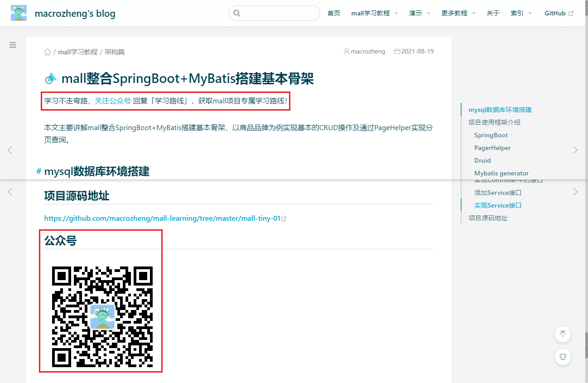Click lower left previous-page arrow
The height and width of the screenshot is (383, 588).
[10, 192]
